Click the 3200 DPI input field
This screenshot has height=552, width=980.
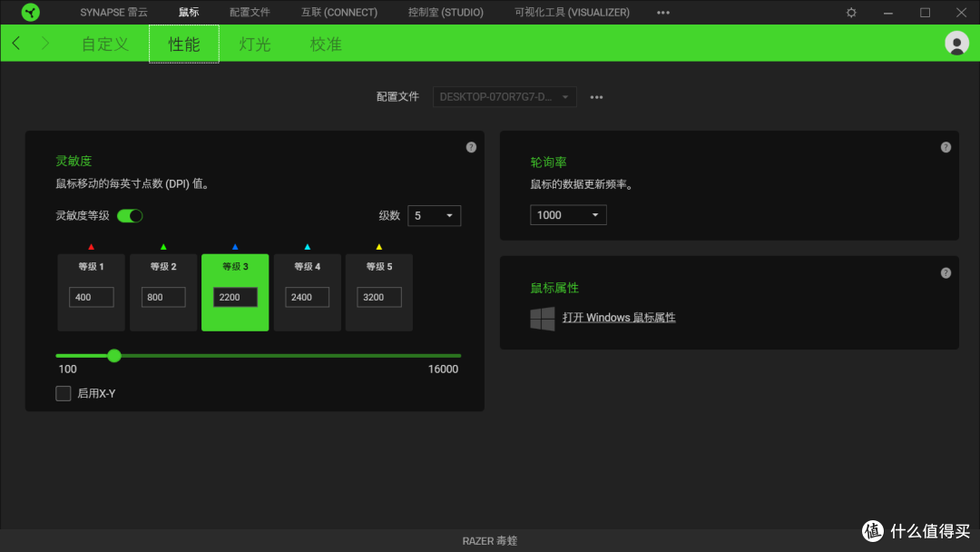(378, 297)
